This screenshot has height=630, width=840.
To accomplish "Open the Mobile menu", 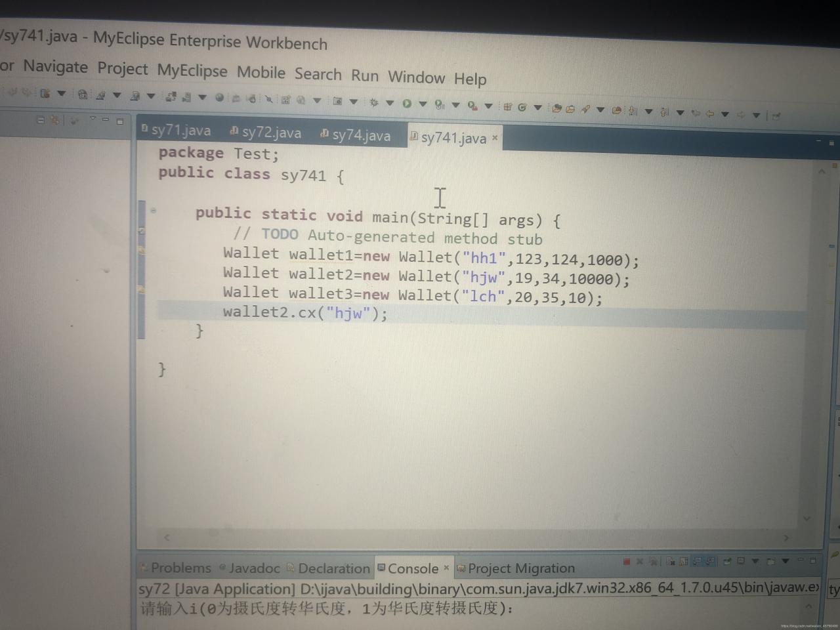I will (261, 72).
